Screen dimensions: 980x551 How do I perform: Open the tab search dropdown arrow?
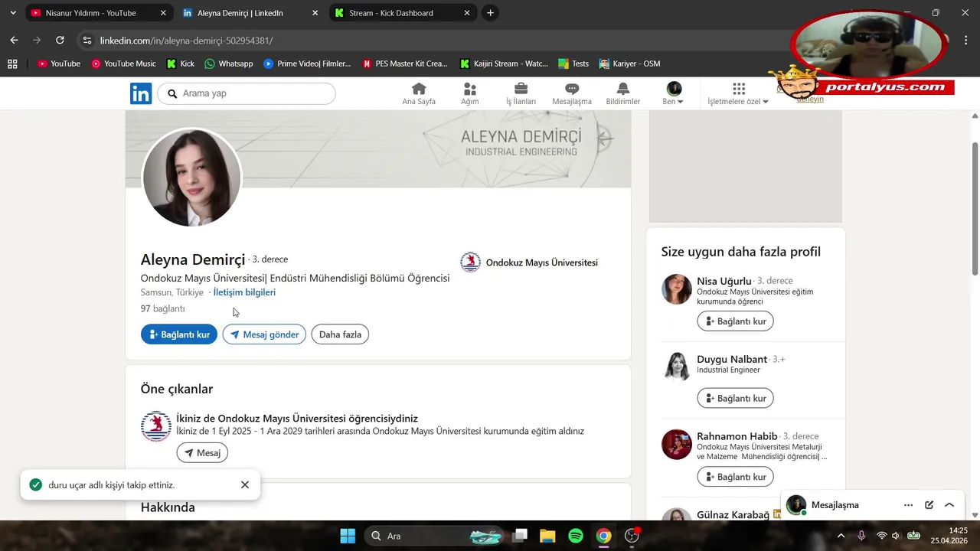click(13, 13)
